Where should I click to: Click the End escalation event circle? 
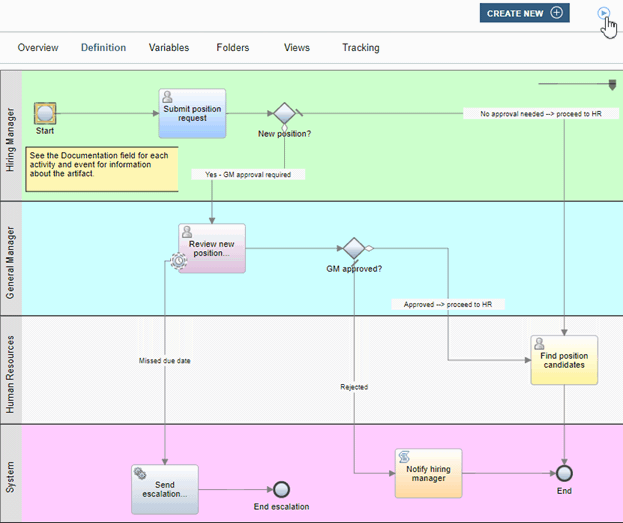(x=281, y=489)
